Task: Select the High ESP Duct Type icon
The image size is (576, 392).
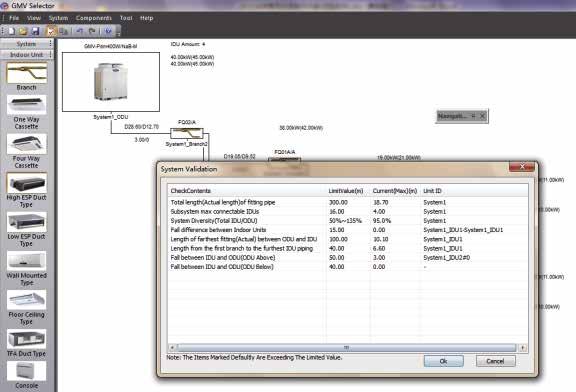Action: [26, 183]
